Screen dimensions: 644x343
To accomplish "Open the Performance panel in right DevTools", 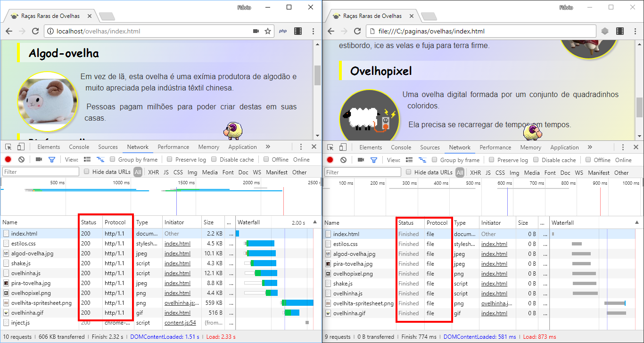I will [495, 147].
